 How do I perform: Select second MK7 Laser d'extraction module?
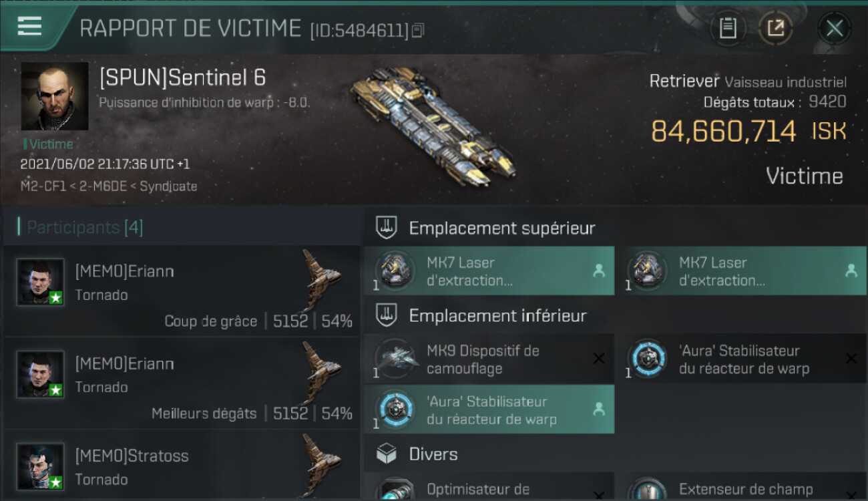pos(741,271)
